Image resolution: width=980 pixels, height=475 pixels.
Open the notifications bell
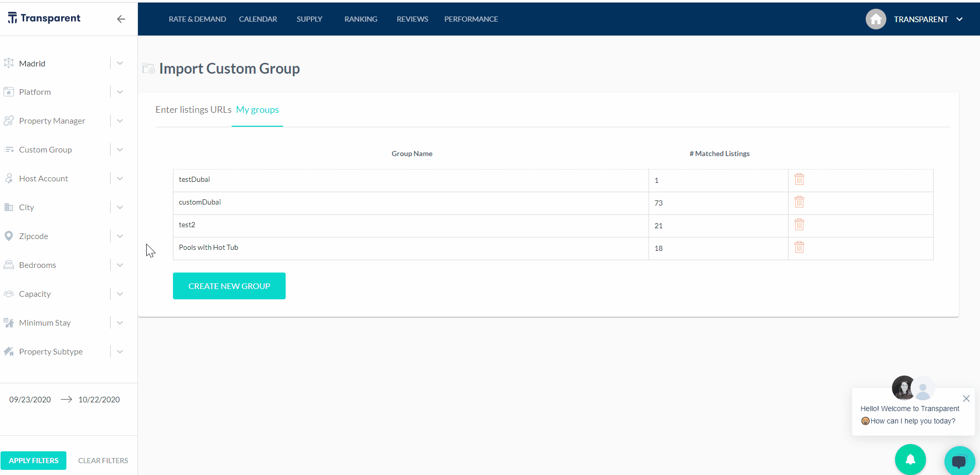(910, 459)
